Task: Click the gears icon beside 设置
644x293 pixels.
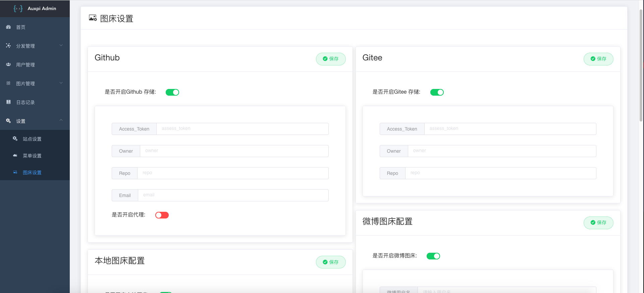Action: click(x=8, y=120)
